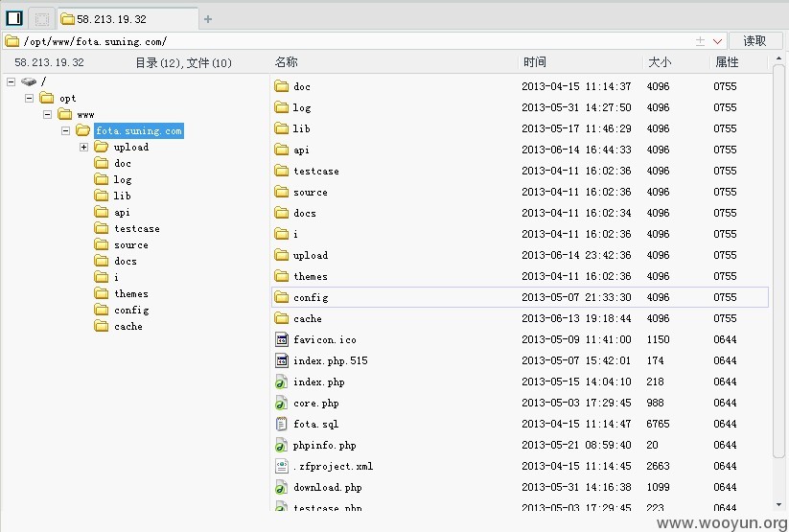789x532 pixels.
Task: Click the 58.213.19.32 host label above the tree
Action: [x=49, y=62]
